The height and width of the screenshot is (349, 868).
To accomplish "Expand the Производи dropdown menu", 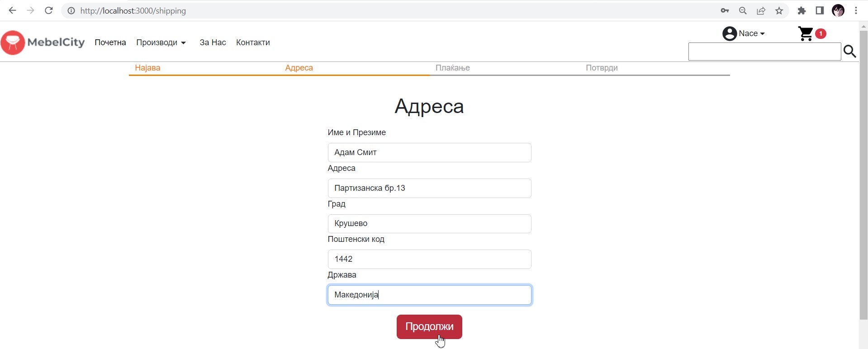I will coord(161,42).
